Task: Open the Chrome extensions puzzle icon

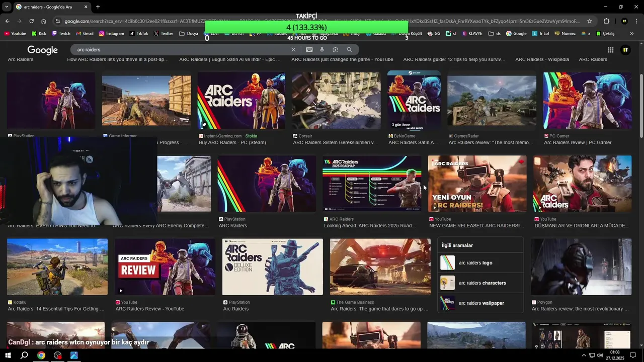Action: coord(606,21)
